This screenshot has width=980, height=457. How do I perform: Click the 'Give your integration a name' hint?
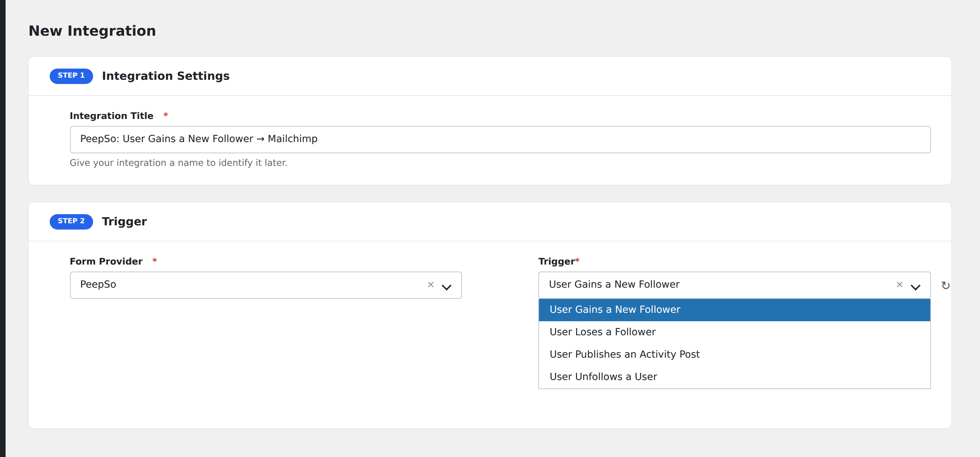pyautogui.click(x=178, y=163)
